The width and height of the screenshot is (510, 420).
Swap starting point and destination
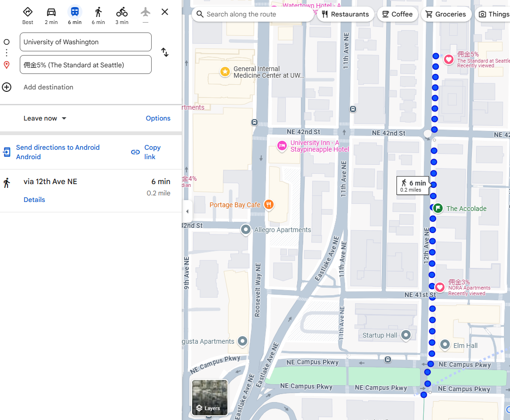click(x=165, y=52)
